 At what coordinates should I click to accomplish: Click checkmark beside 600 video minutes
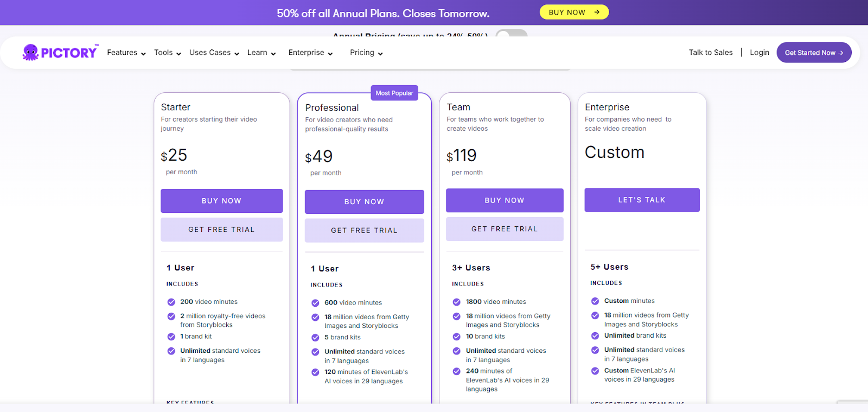[315, 303]
